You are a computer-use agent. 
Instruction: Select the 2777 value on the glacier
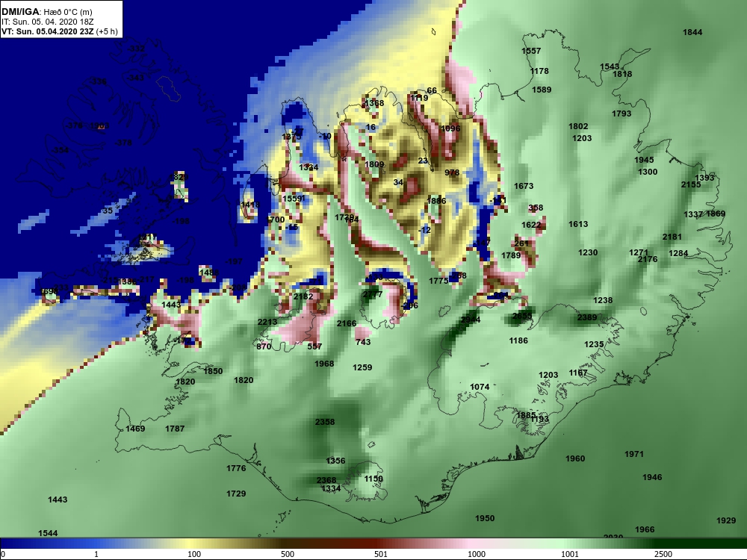pos(373,295)
